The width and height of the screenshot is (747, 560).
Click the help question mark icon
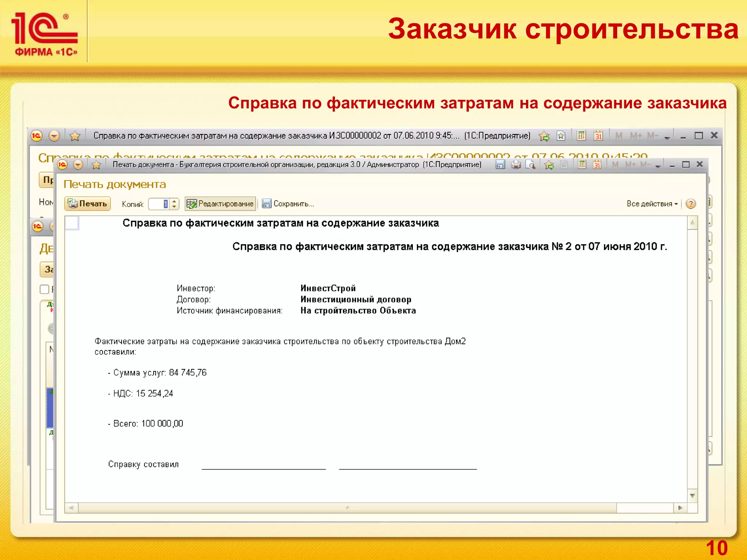tap(691, 204)
